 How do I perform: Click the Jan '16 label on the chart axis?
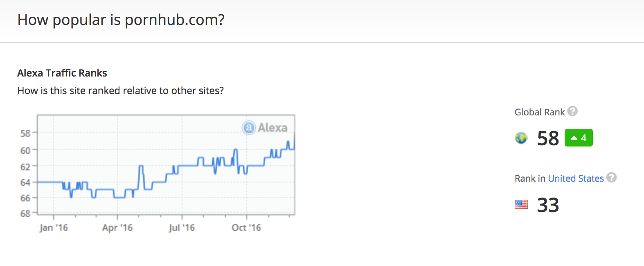click(54, 228)
